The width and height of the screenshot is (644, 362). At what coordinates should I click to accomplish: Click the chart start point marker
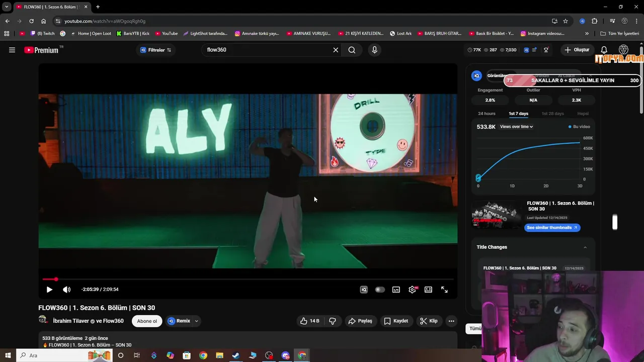pos(478,178)
